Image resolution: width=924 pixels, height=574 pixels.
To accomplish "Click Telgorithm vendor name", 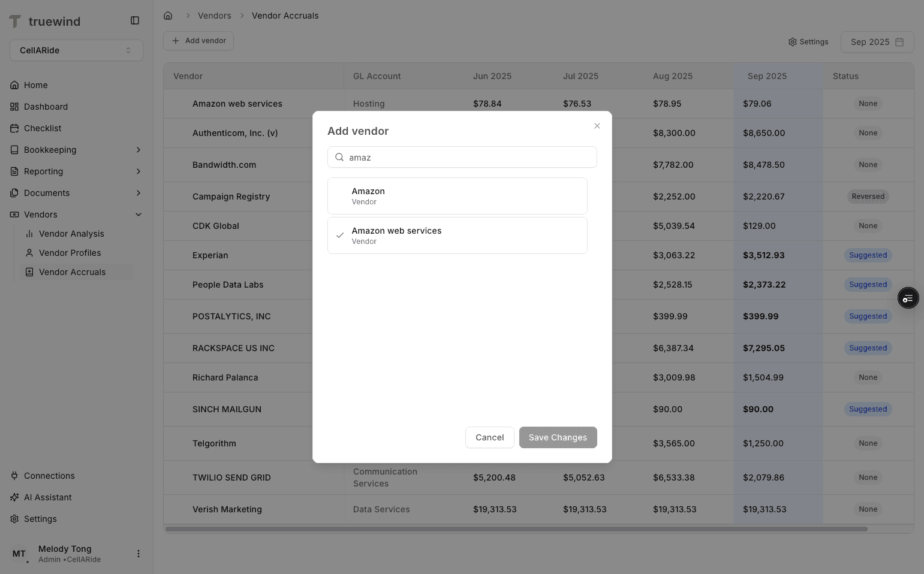I will pyautogui.click(x=214, y=443).
